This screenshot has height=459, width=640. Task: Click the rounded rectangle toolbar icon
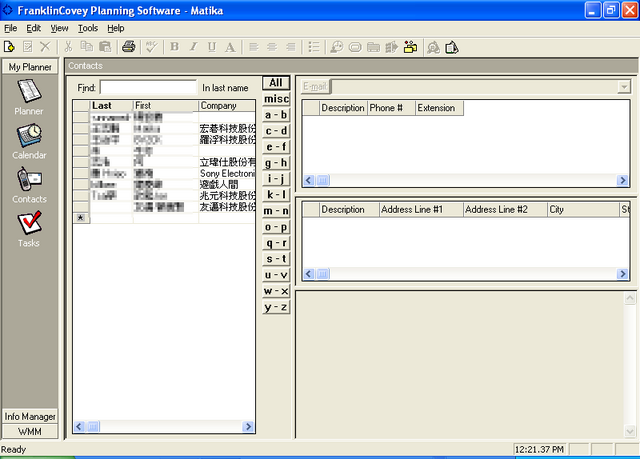click(x=355, y=47)
